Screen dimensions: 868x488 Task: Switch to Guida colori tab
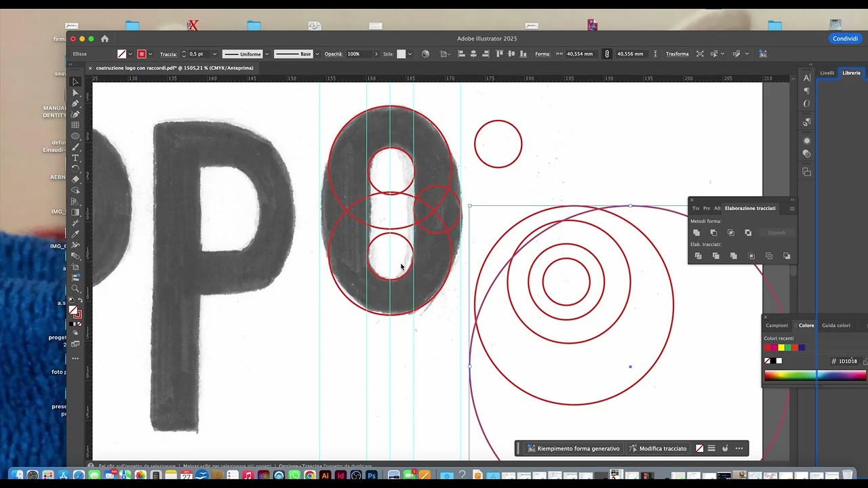(x=835, y=325)
